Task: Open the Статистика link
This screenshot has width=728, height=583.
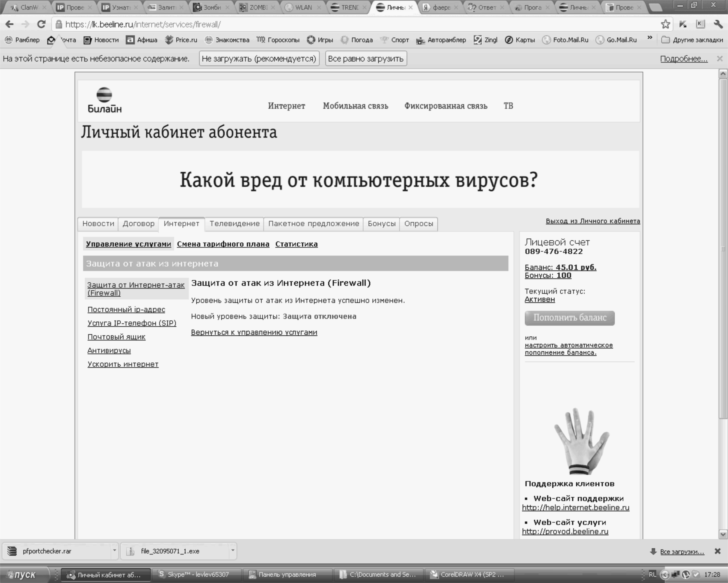Action: pyautogui.click(x=297, y=244)
